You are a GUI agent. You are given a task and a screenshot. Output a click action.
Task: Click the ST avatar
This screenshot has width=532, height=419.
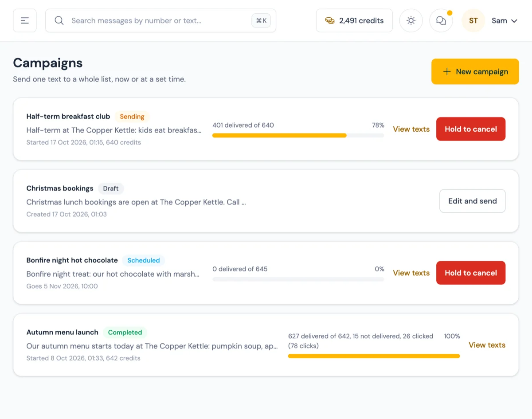[x=473, y=20]
